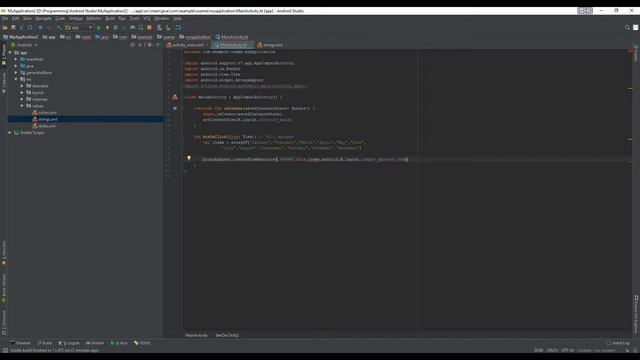Toggle tool window bars icon in status corner
640x360 pixels.
coord(5,350)
